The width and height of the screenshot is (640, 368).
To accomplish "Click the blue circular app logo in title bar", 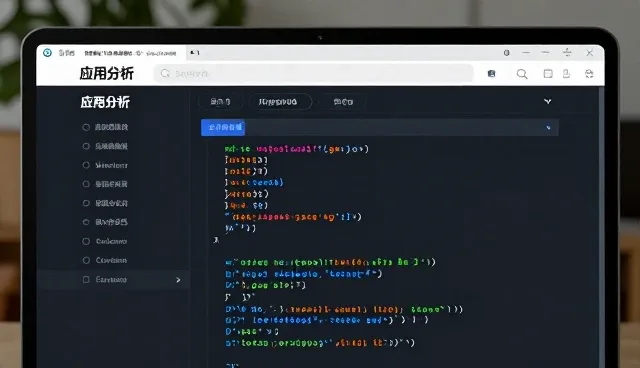I will click(47, 53).
